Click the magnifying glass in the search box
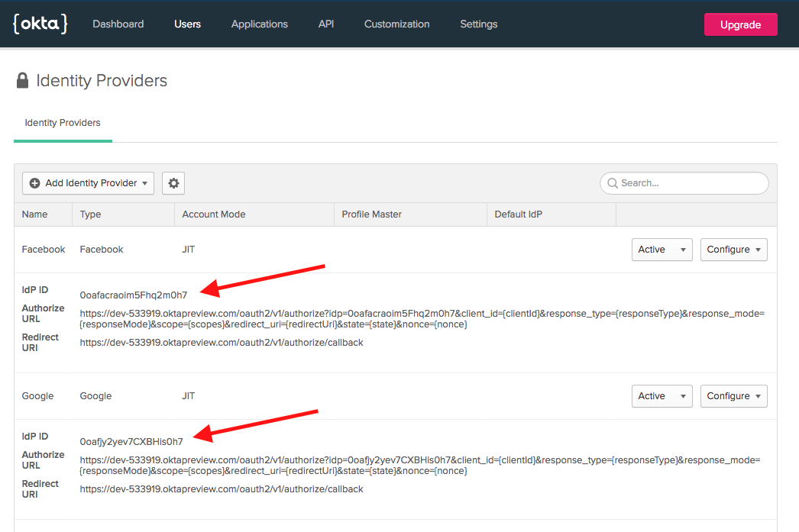Image resolution: width=799 pixels, height=532 pixels. pyautogui.click(x=613, y=183)
